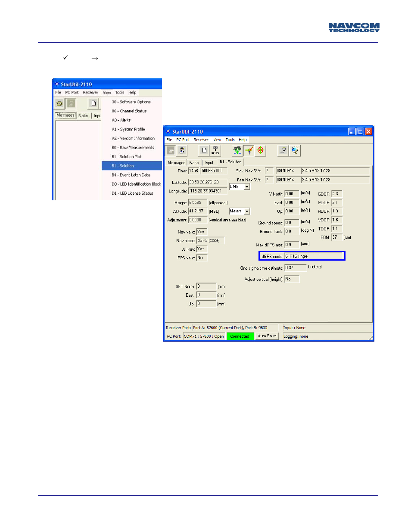
Task: Open PC Port menu in back window
Action: pos(72,93)
